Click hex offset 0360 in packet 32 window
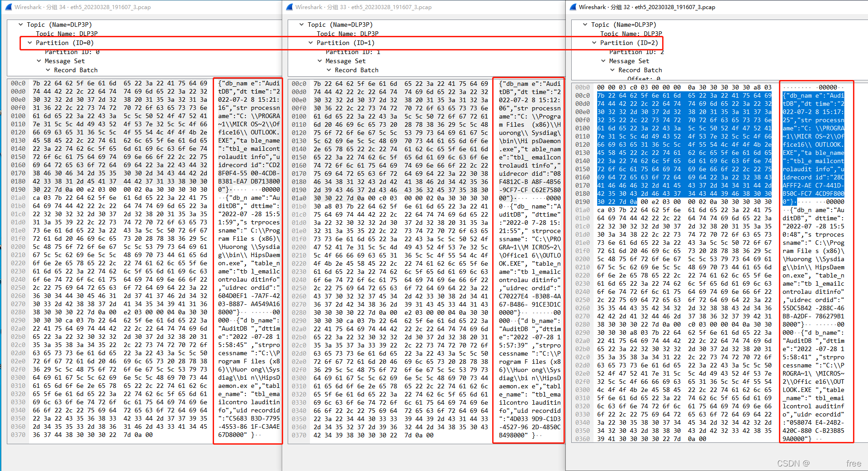The height and width of the screenshot is (471, 868). (x=583, y=439)
